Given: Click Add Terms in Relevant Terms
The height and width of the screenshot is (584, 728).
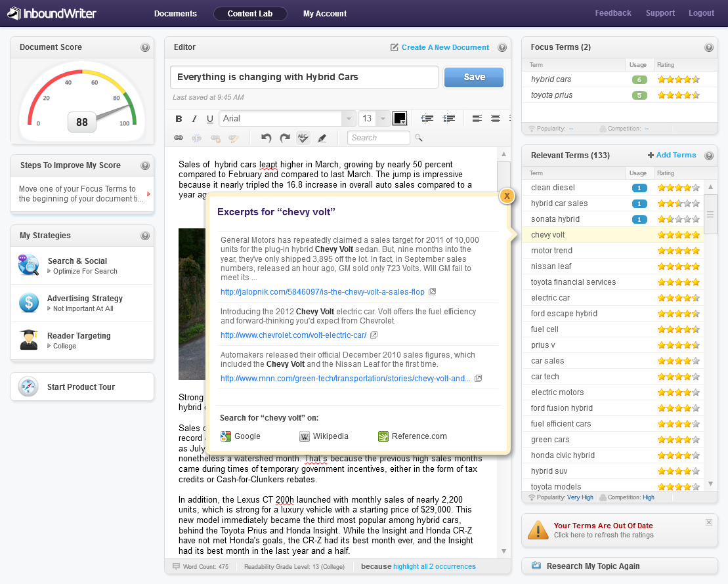Looking at the screenshot, I should point(672,155).
